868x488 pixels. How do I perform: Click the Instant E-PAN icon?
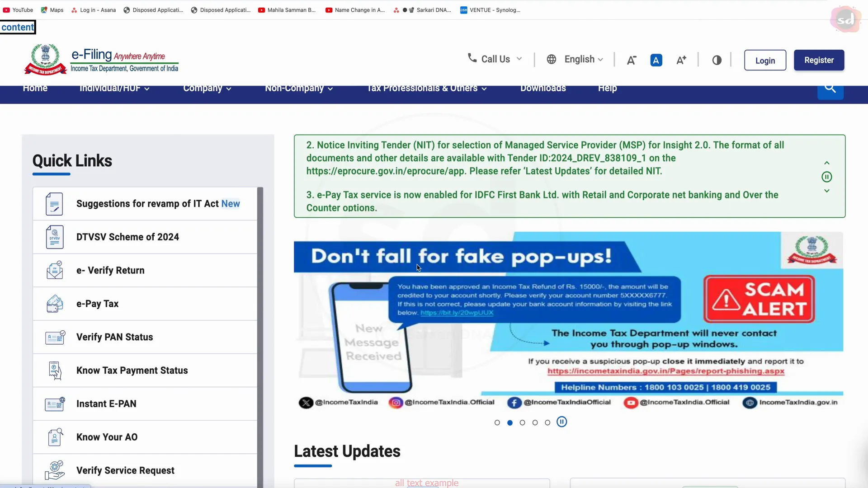pos(54,404)
